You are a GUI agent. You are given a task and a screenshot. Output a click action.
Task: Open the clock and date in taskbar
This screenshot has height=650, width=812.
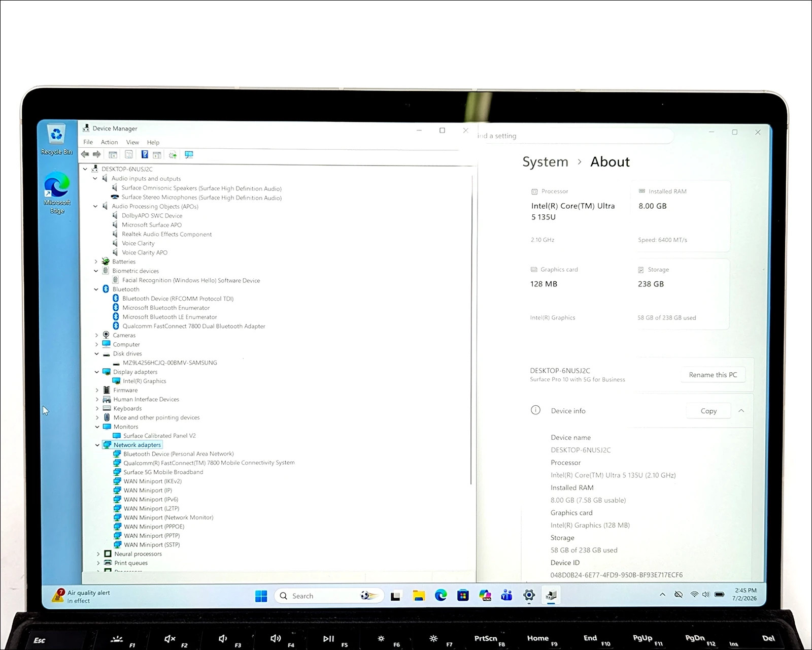[x=745, y=594]
